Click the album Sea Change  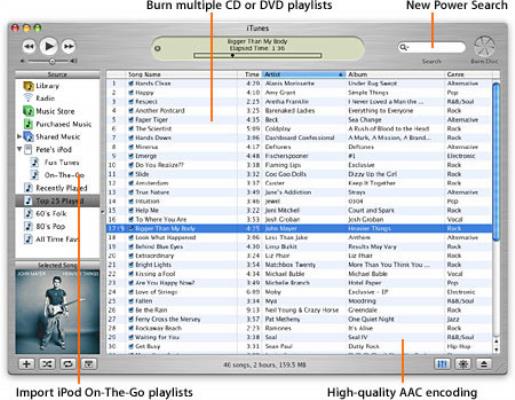tap(365, 120)
